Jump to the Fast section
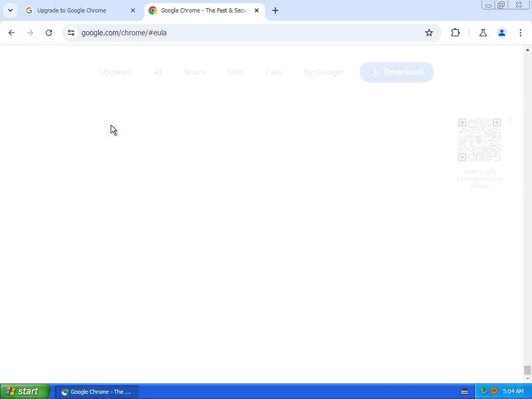 tap(273, 72)
